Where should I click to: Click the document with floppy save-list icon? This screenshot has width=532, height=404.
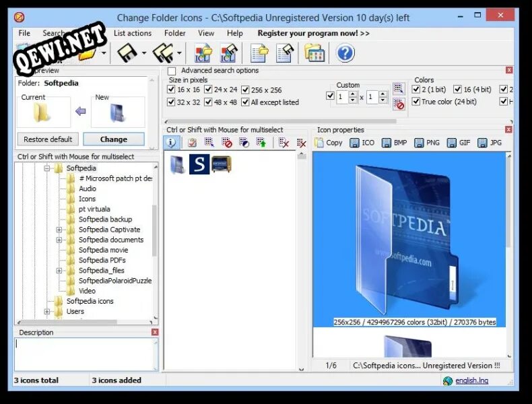click(284, 53)
